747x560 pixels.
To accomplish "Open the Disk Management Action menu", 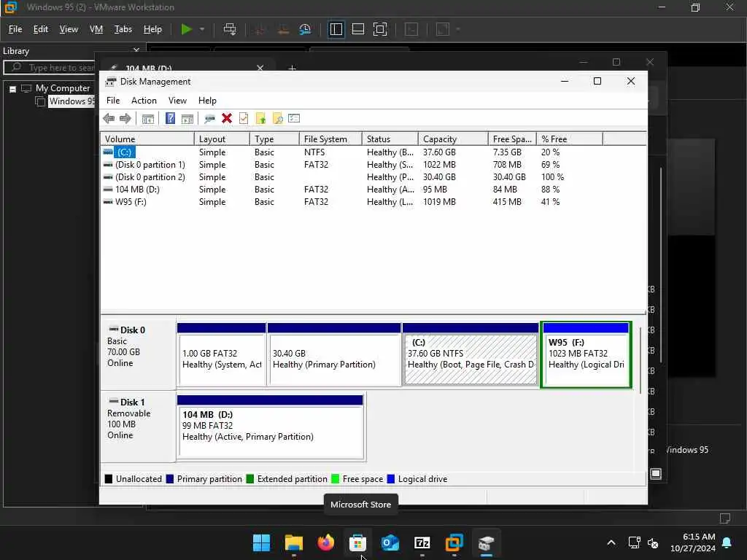I will coord(144,101).
